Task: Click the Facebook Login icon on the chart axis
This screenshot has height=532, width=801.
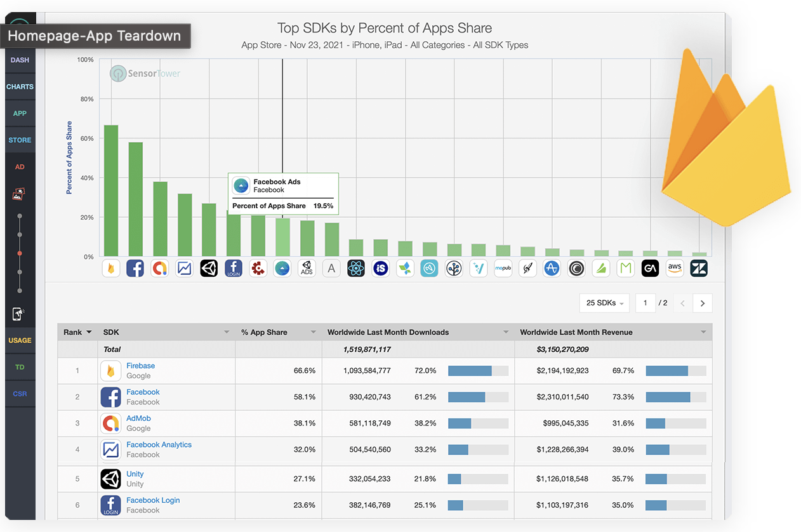Action: click(x=234, y=269)
